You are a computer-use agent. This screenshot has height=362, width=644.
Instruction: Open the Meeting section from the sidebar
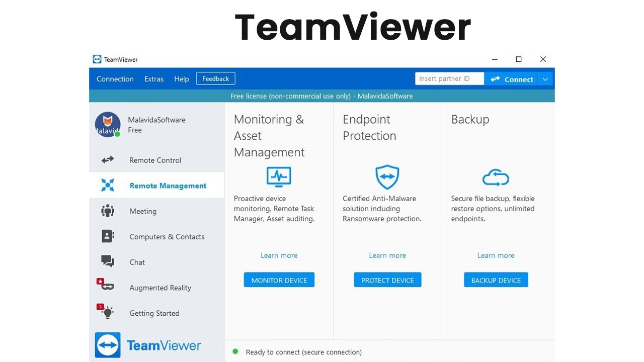(x=107, y=211)
